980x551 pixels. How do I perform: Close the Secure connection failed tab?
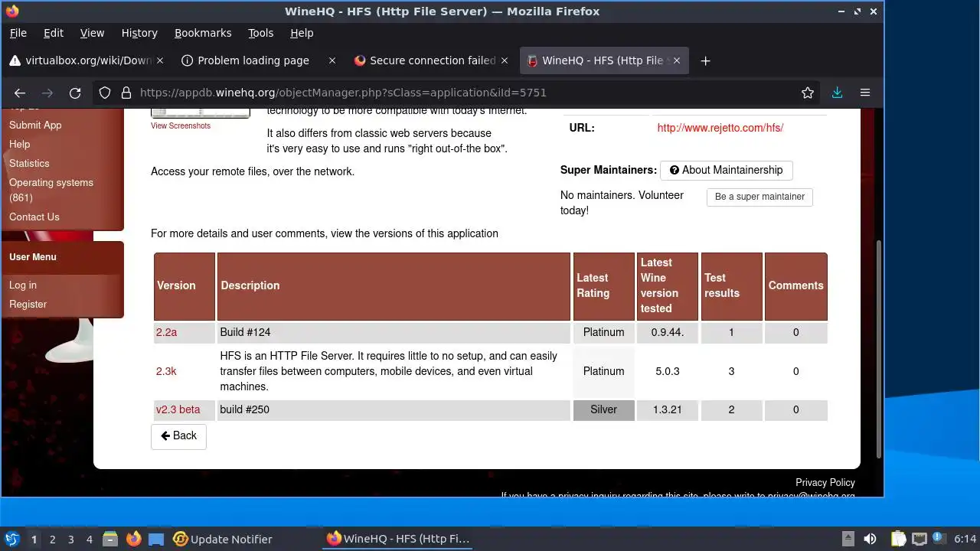pos(505,60)
